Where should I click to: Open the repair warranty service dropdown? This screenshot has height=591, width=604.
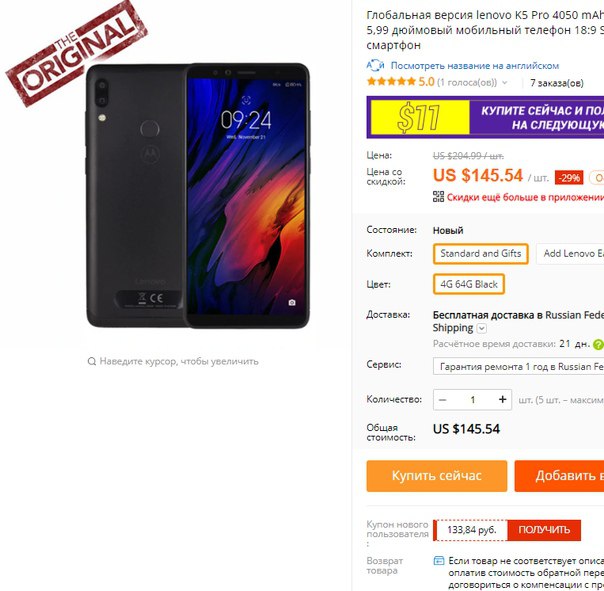click(x=518, y=366)
